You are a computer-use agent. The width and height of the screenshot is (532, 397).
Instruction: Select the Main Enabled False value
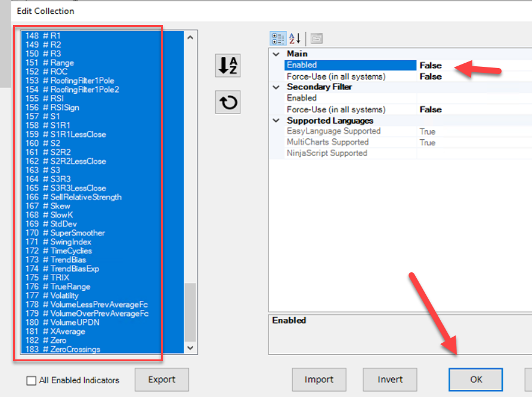pos(431,65)
